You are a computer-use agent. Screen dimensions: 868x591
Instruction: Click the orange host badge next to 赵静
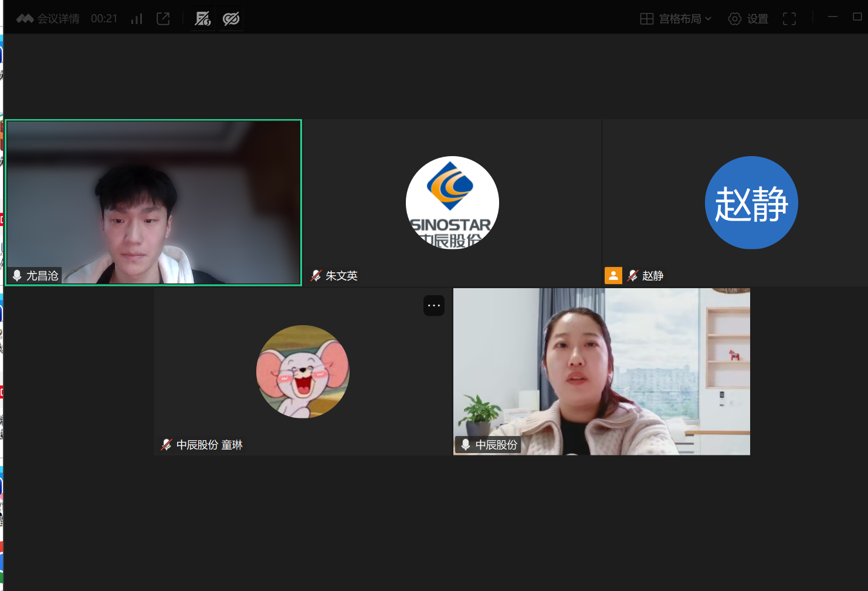pyautogui.click(x=613, y=275)
